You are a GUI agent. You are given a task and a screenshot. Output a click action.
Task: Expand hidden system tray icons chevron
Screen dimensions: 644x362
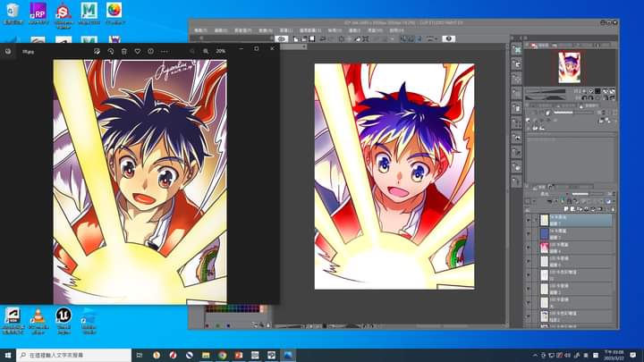(535, 355)
